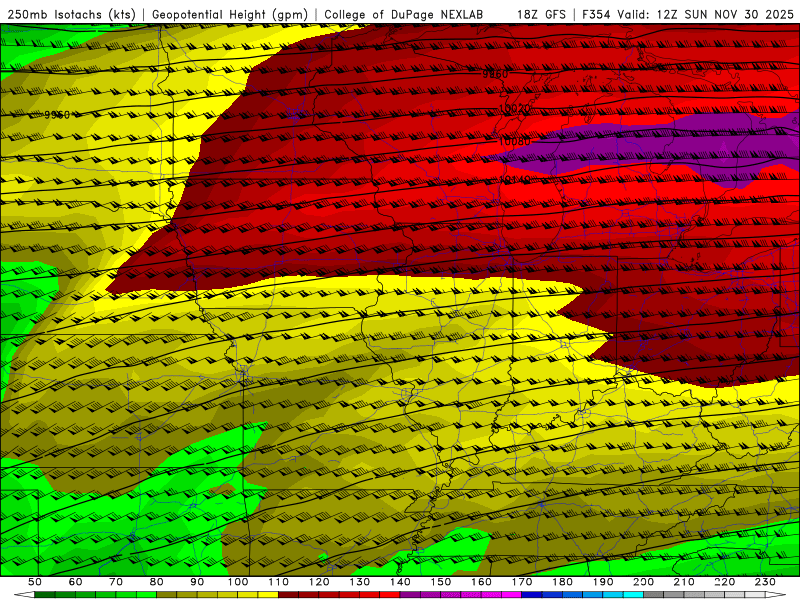This screenshot has width=800, height=600.
Task: Pick the bright yellow swatch below the 110 label
Action: click(x=268, y=595)
